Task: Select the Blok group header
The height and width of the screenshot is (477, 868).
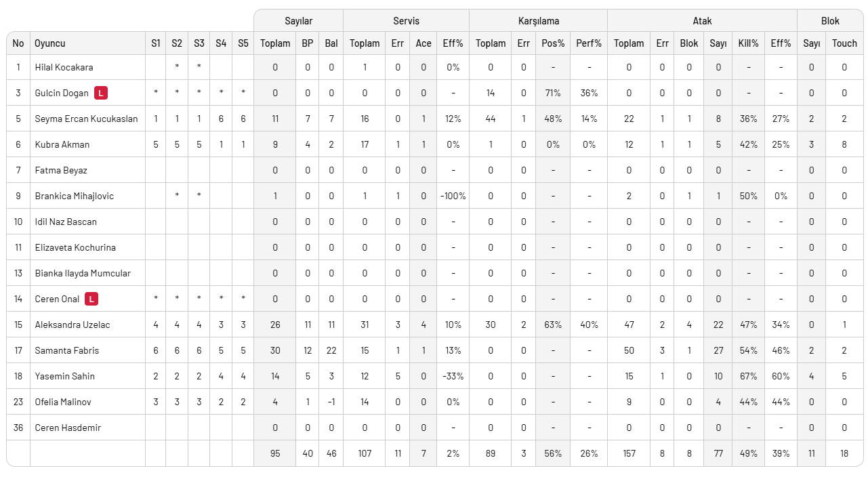Action: [x=830, y=21]
